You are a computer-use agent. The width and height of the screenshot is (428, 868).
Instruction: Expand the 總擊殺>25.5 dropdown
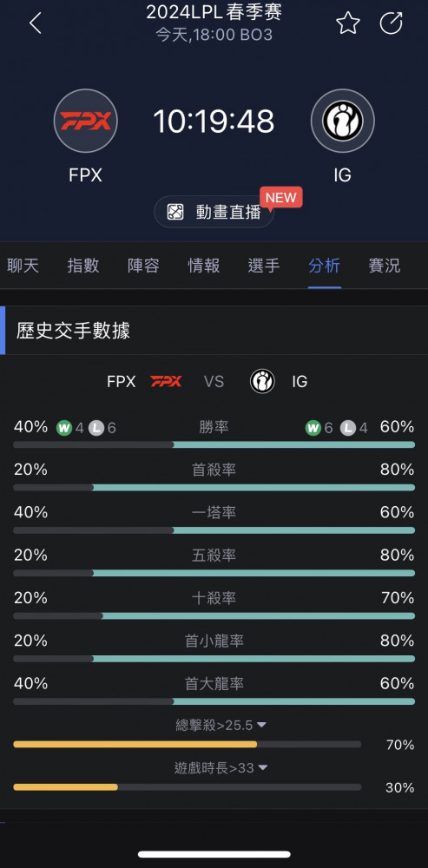[x=221, y=725]
